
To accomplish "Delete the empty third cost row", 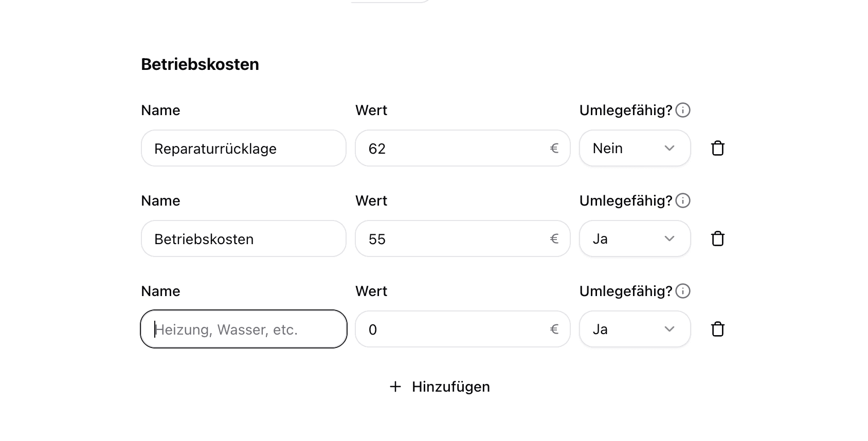I will [x=718, y=329].
